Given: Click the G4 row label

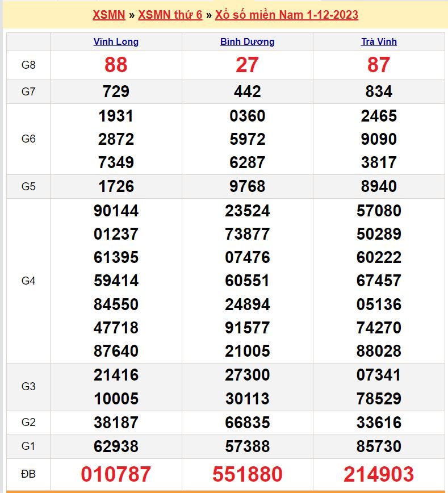Looking at the screenshot, I should [x=28, y=281].
